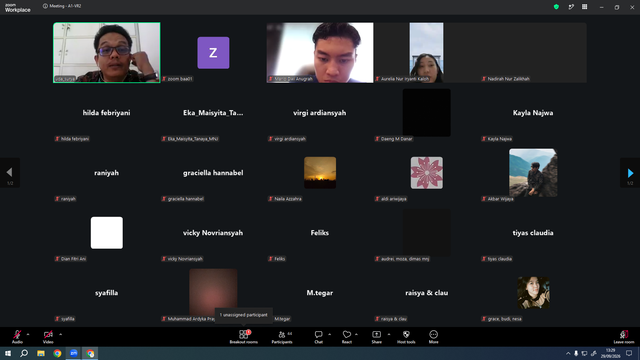Open the Breakout rooms panel
The width and height of the screenshot is (640, 360).
coord(244,337)
